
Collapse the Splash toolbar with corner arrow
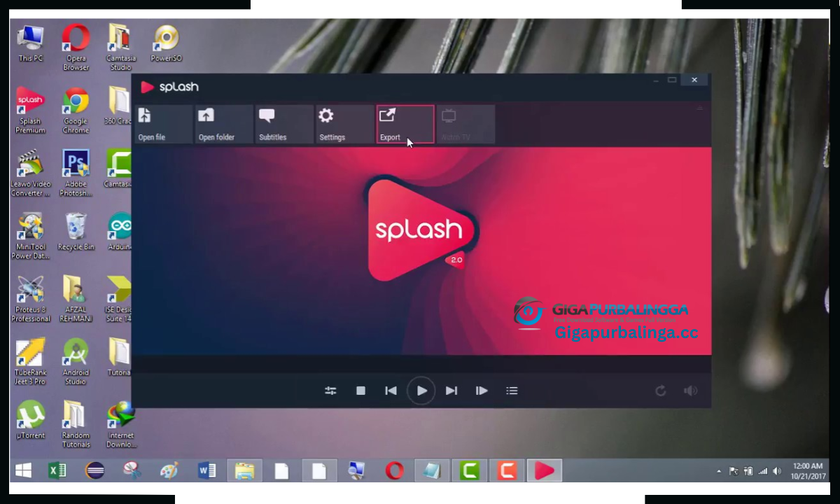[699, 109]
